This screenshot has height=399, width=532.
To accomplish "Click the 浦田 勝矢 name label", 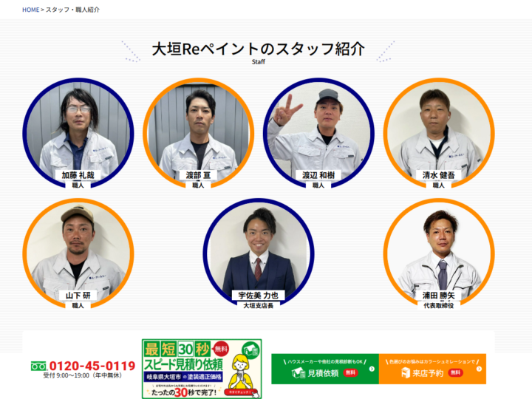I will point(439,295).
